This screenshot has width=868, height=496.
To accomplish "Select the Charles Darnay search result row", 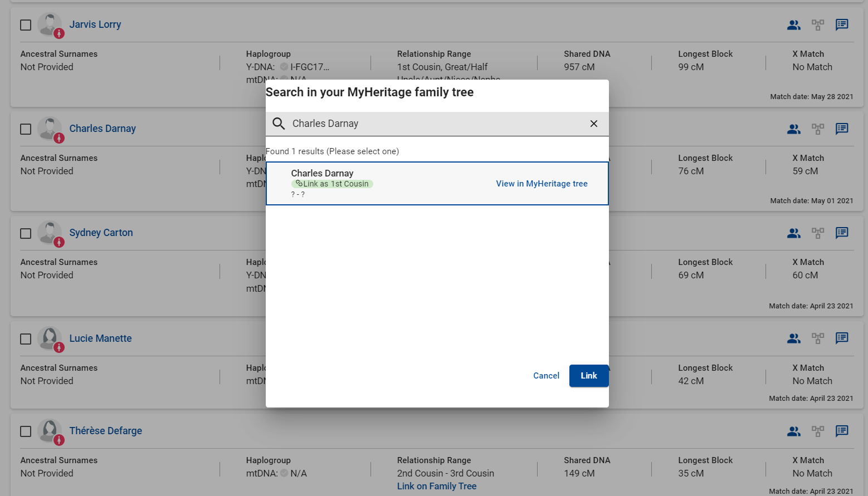I will 437,184.
